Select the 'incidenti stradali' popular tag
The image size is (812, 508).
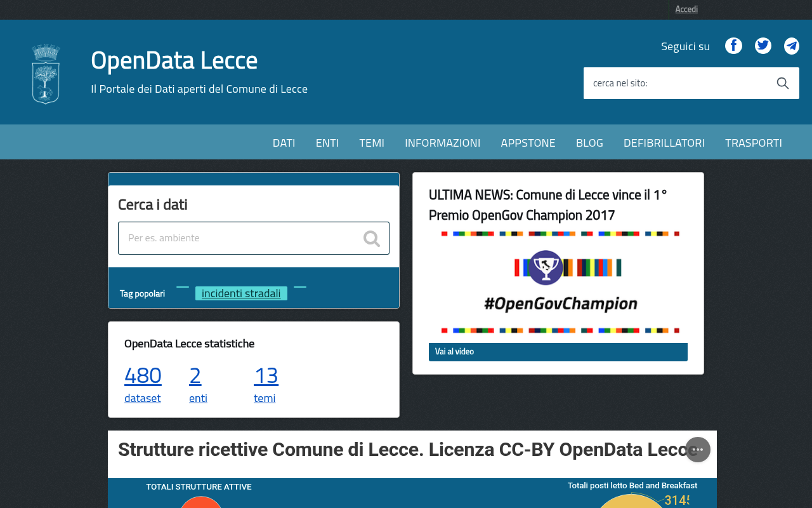pos(241,293)
